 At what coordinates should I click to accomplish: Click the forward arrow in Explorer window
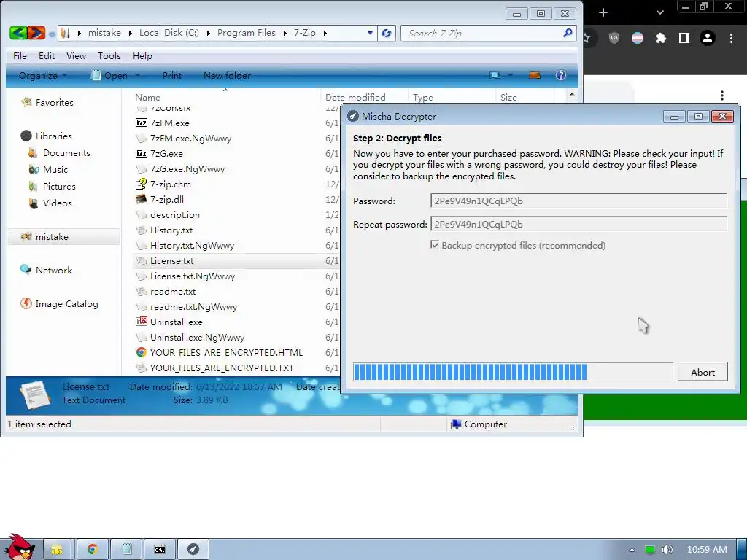[36, 33]
